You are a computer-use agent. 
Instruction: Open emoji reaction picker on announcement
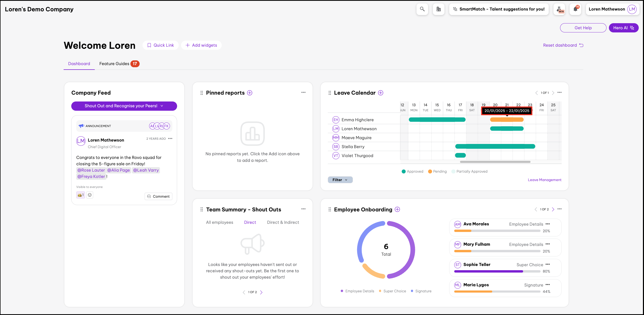90,195
